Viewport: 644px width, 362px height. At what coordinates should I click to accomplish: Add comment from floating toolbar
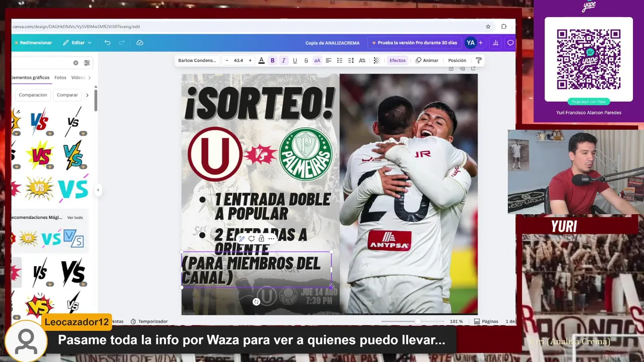(x=252, y=239)
